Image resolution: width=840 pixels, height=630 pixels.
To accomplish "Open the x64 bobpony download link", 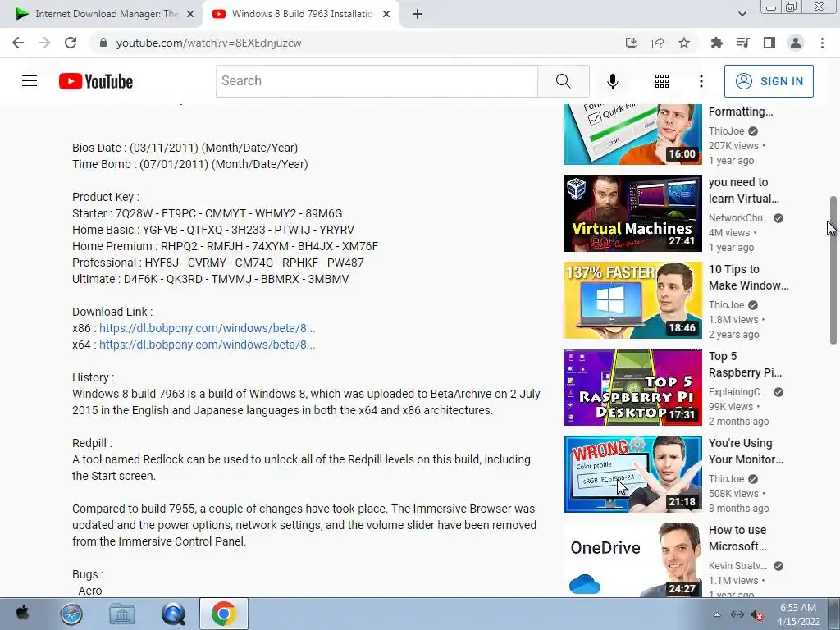I will [x=207, y=345].
